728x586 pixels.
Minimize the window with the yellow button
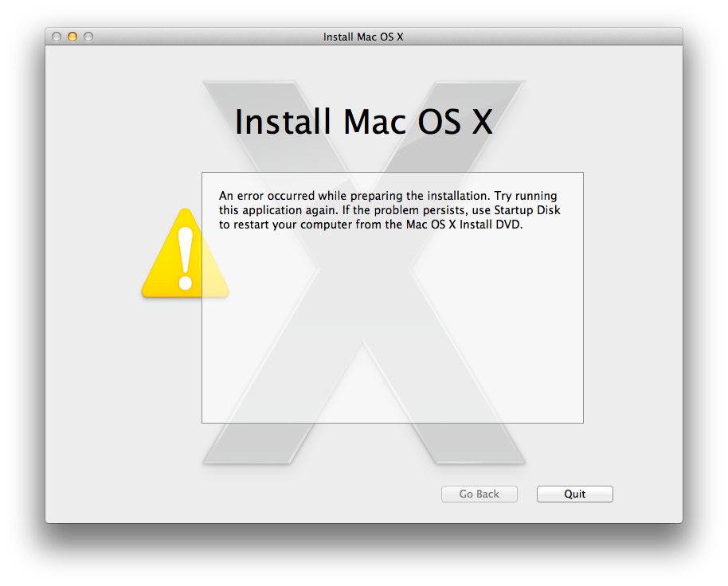pyautogui.click(x=72, y=37)
